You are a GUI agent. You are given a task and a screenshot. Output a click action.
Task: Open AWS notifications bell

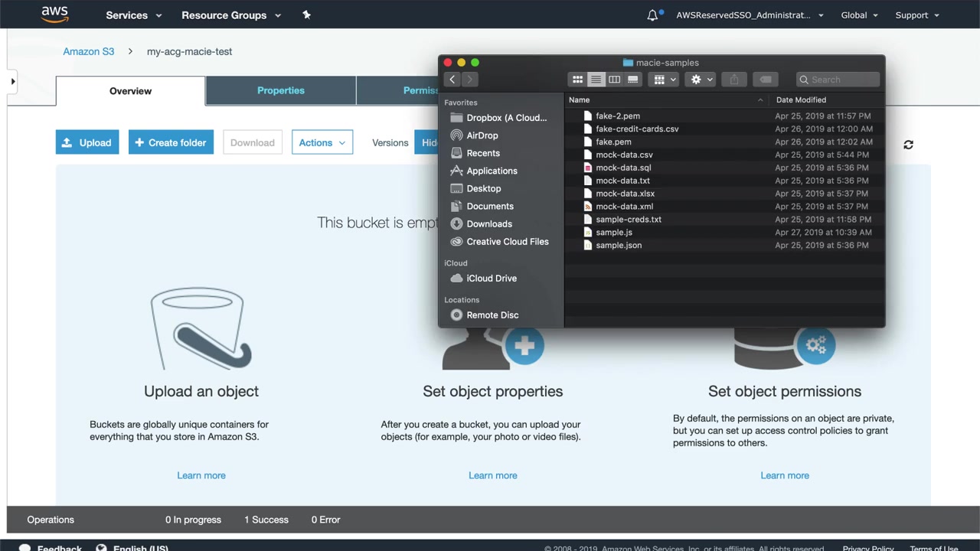click(x=653, y=15)
